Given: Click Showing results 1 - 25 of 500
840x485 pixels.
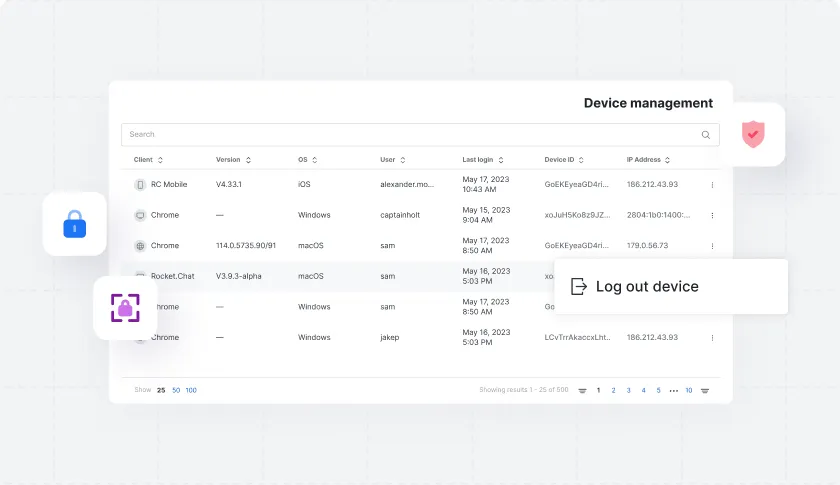Looking at the screenshot, I should tap(523, 390).
